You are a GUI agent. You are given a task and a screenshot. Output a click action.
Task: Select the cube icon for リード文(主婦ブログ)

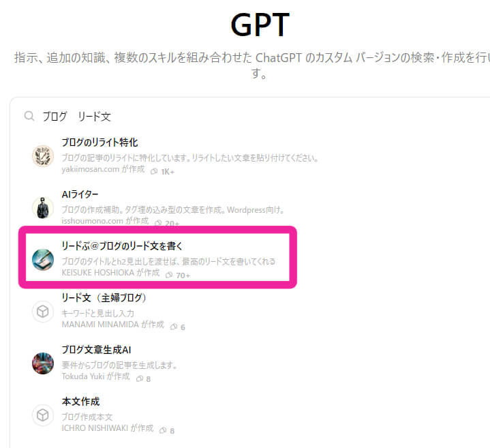[x=43, y=312]
